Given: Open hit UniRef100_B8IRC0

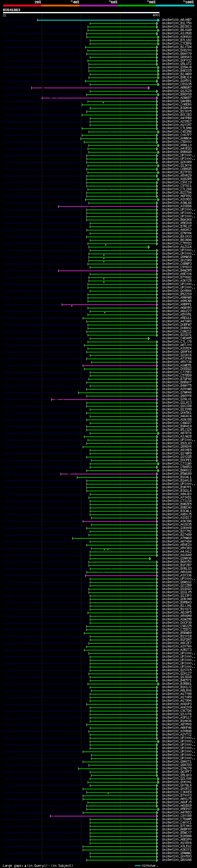Looking at the screenshot, I should click(177, 27).
